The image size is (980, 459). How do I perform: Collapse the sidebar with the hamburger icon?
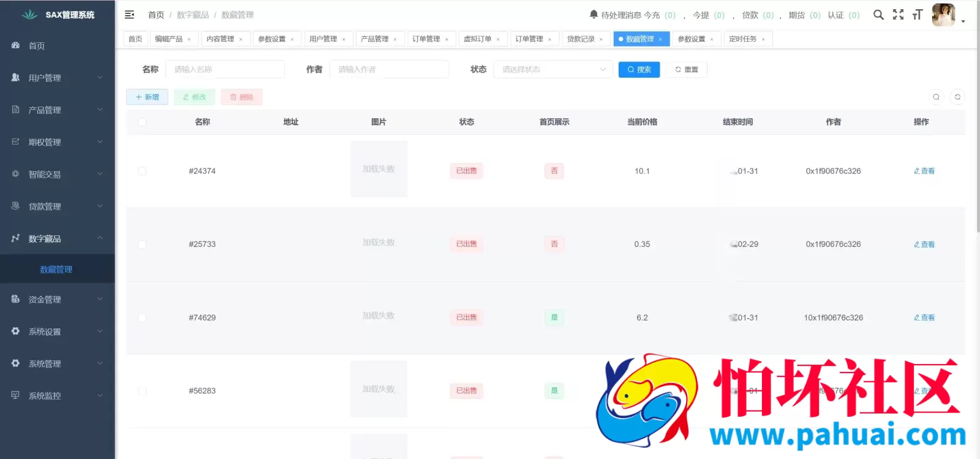tap(129, 15)
